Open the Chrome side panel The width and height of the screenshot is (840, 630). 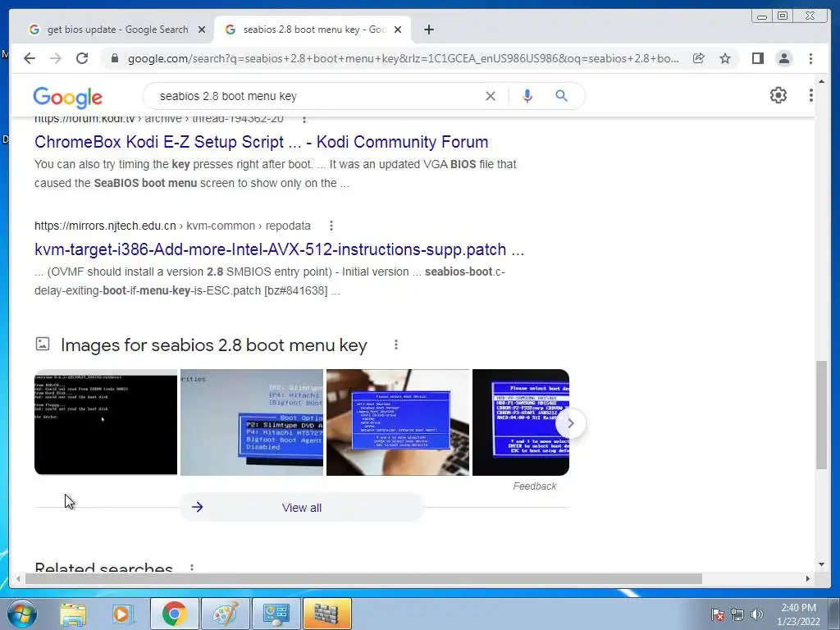click(x=757, y=58)
